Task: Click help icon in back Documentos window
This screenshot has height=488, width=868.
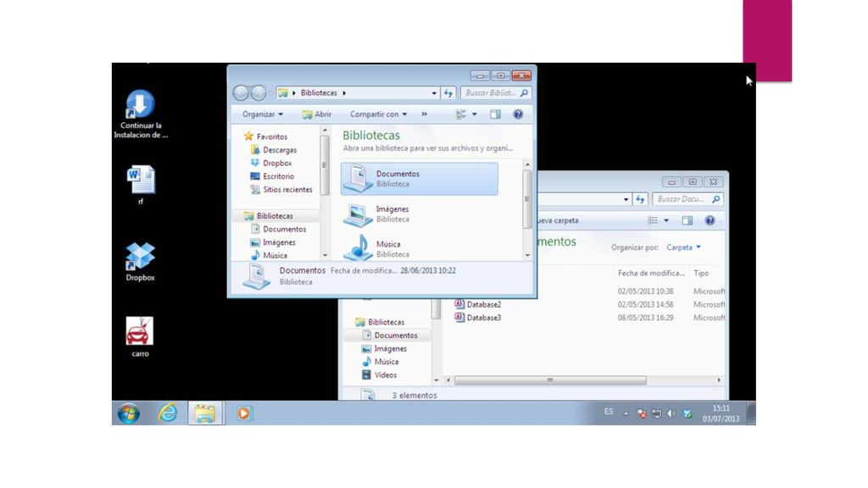Action: (710, 221)
